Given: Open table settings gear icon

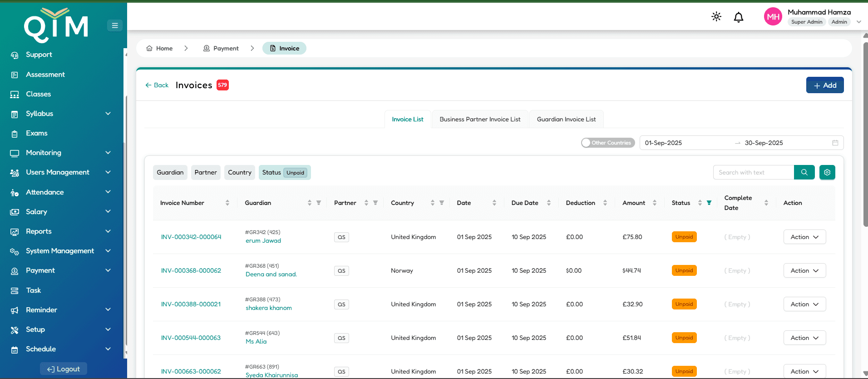Looking at the screenshot, I should (827, 172).
